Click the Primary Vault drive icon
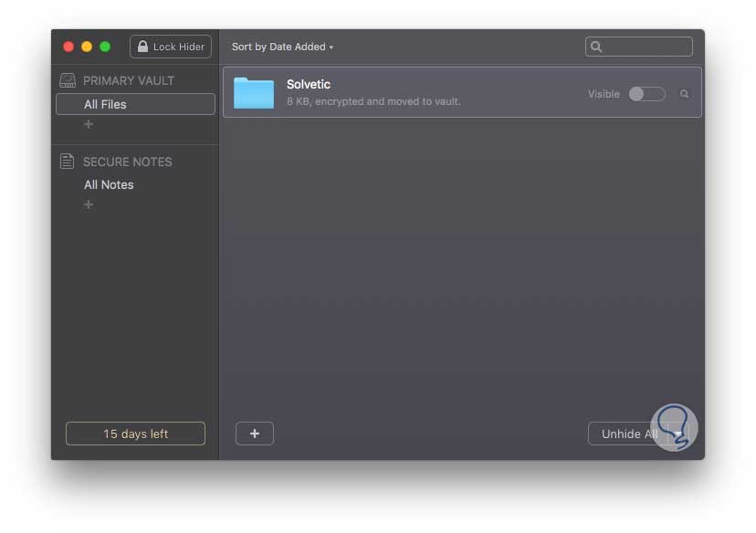 tap(68, 80)
